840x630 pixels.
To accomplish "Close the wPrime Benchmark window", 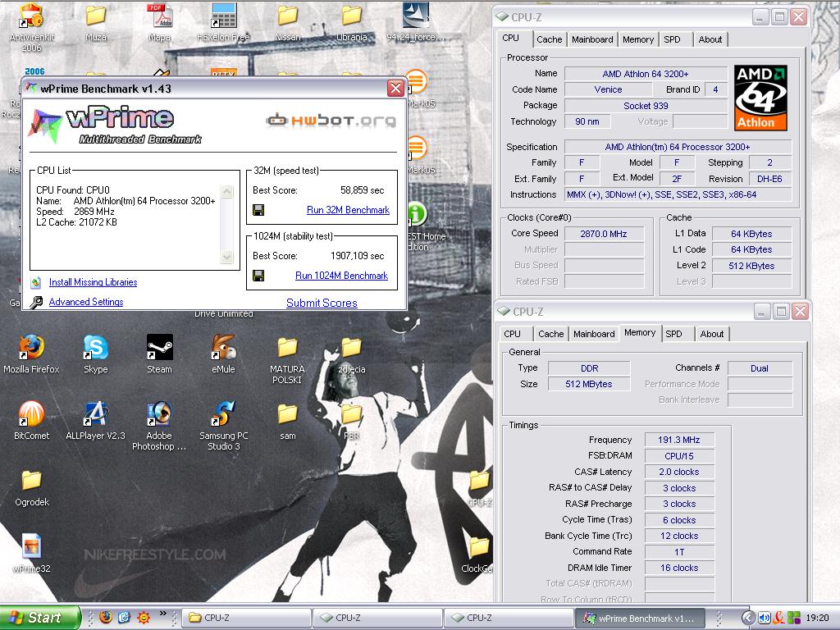I will 395,89.
